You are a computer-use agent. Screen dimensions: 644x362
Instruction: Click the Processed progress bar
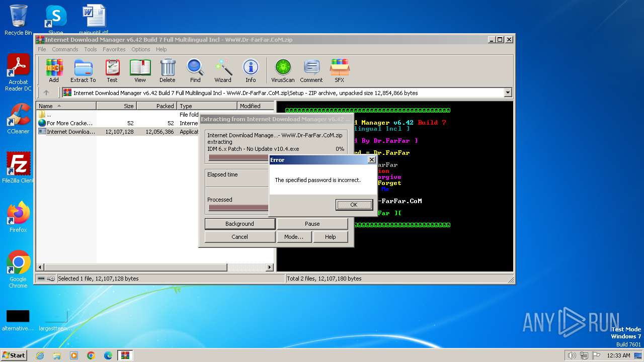[238, 208]
